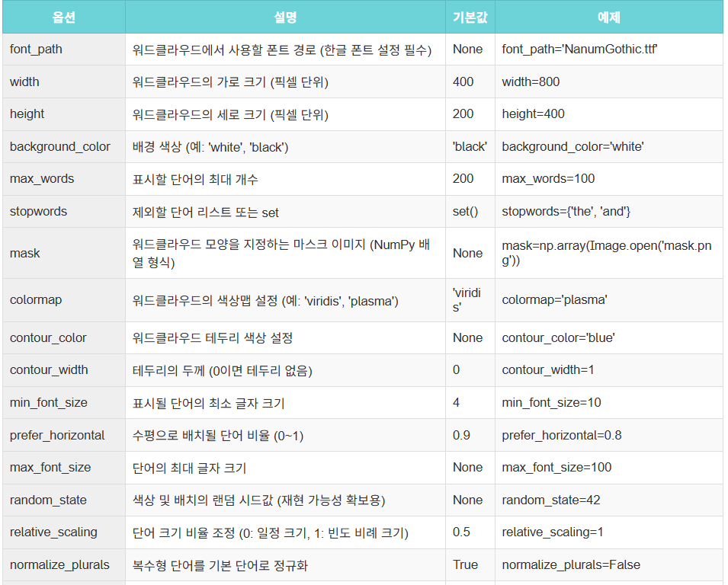Click description 제외할 단어 리스트 또는 set
This screenshot has width=728, height=585.
click(x=205, y=212)
